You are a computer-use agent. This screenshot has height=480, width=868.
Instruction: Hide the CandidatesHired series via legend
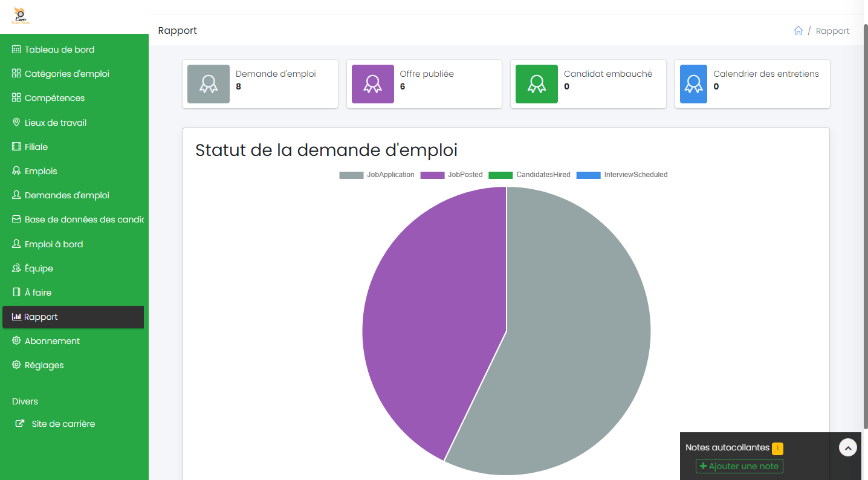[543, 175]
